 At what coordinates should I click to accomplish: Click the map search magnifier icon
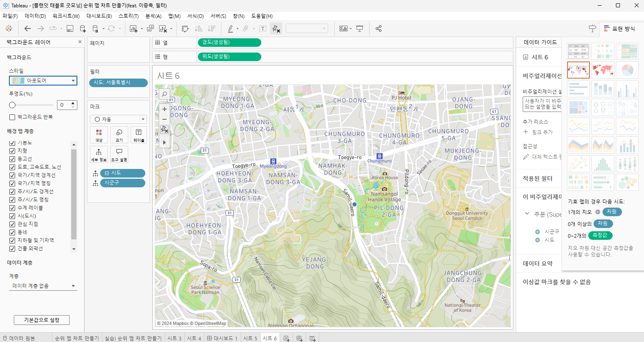164,94
